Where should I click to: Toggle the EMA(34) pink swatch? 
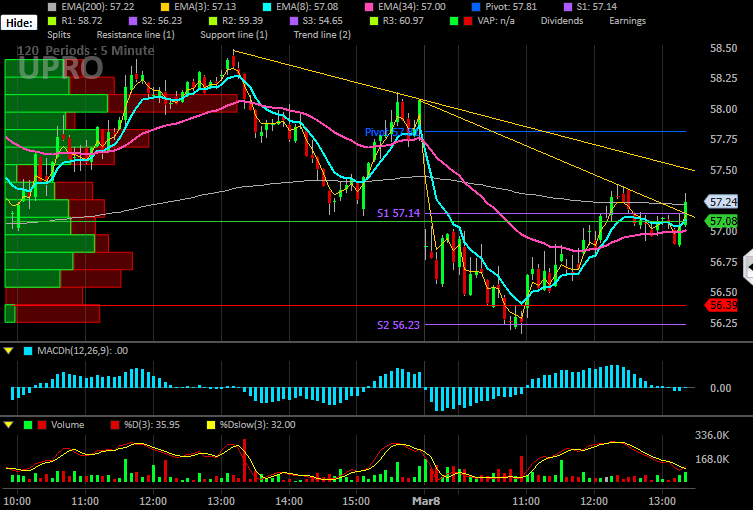click(369, 7)
